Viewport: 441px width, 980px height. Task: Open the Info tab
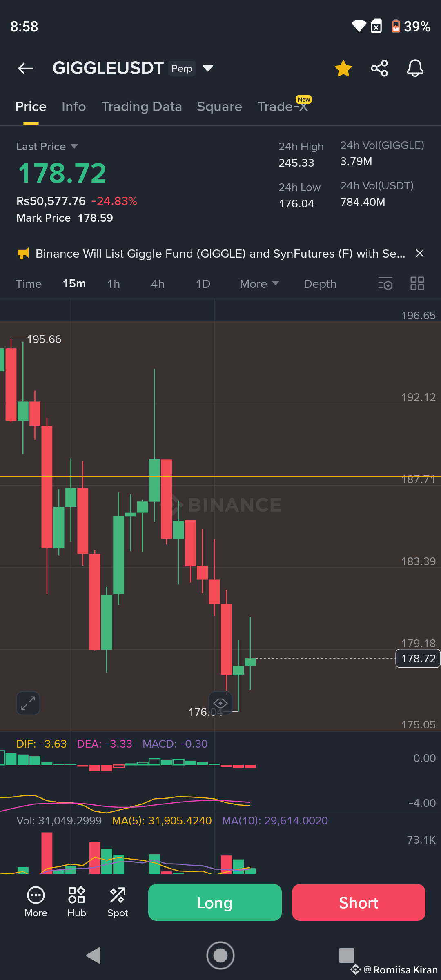[74, 107]
